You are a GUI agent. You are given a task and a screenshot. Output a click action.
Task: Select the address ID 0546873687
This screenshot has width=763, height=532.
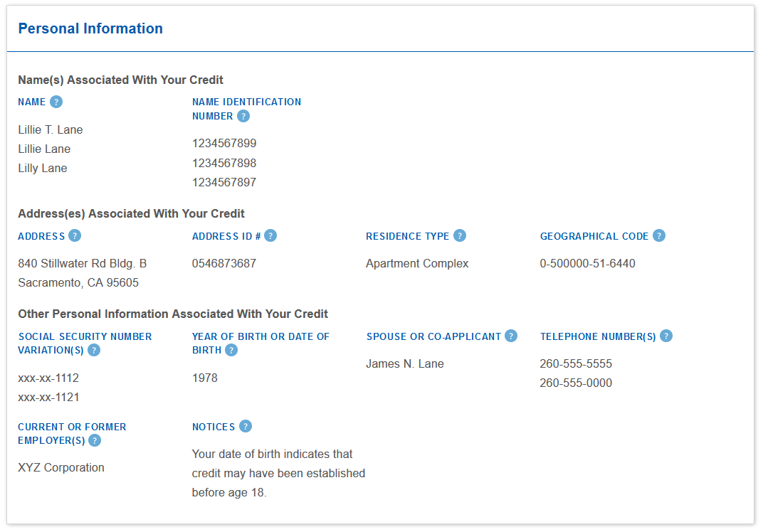tap(224, 263)
